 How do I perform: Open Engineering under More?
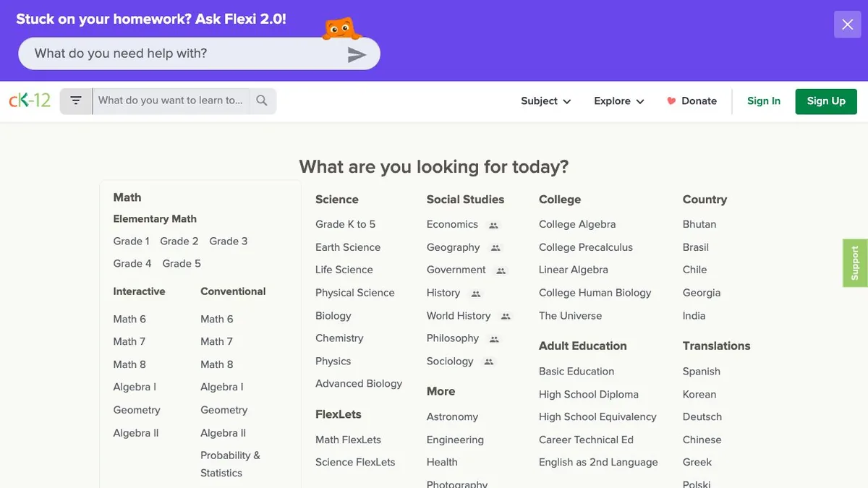pos(455,440)
